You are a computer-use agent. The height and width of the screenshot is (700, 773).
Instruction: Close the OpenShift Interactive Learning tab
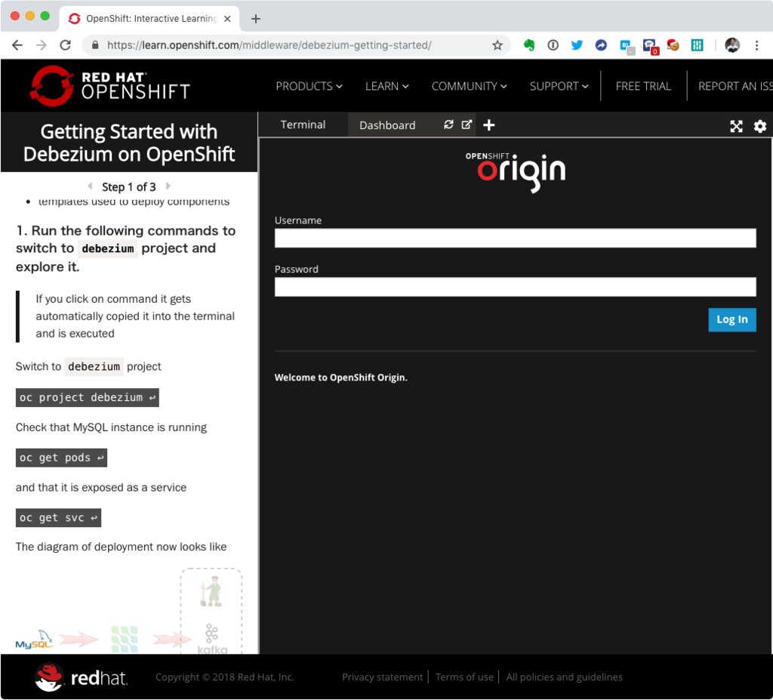pos(227,19)
